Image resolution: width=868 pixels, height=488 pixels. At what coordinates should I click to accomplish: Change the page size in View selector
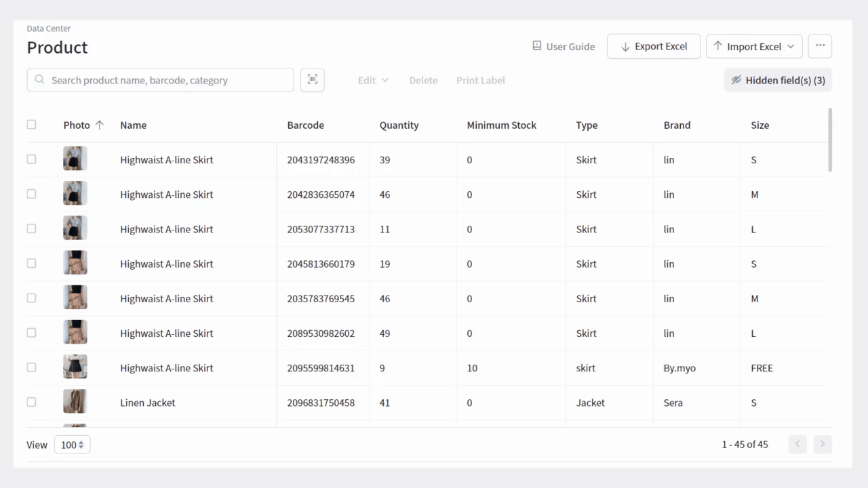(72, 445)
